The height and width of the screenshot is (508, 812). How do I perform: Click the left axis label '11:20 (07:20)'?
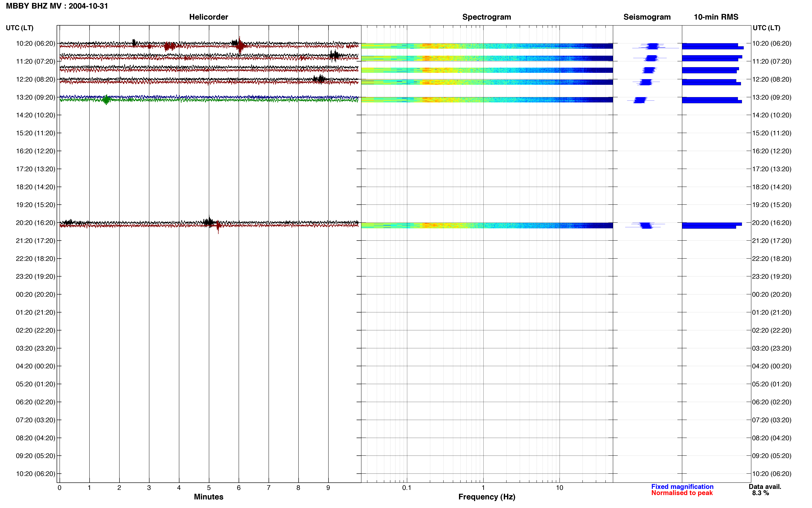click(x=36, y=61)
